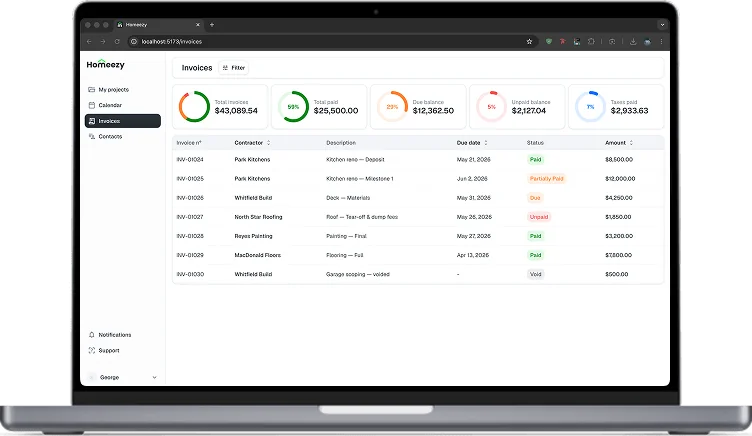The height and width of the screenshot is (436, 752).
Task: Click the George user avatar
Action: click(x=92, y=377)
